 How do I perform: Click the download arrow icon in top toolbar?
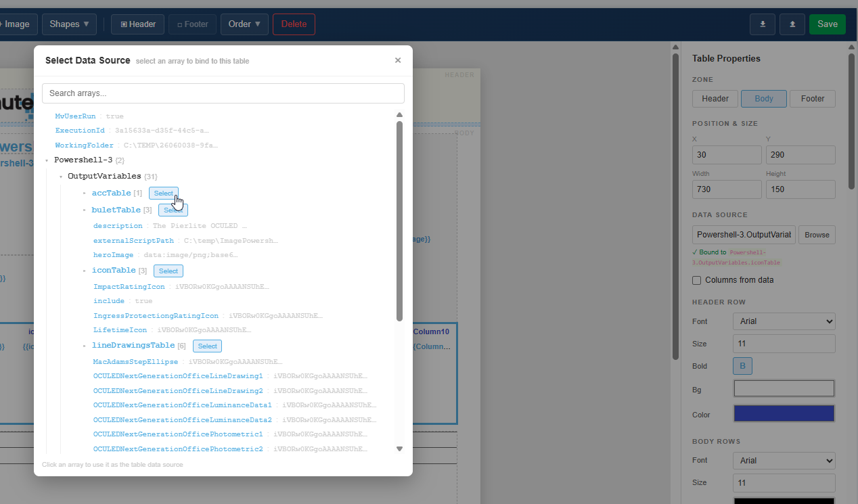pos(763,24)
